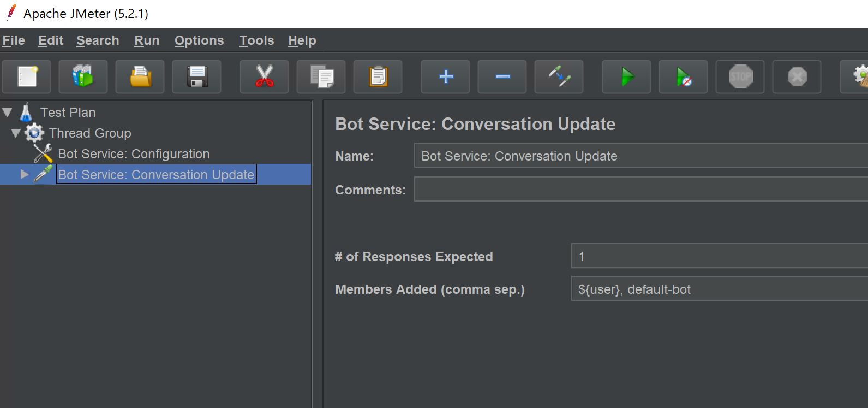Image resolution: width=868 pixels, height=408 pixels.
Task: Copy the selected element
Action: pos(321,77)
